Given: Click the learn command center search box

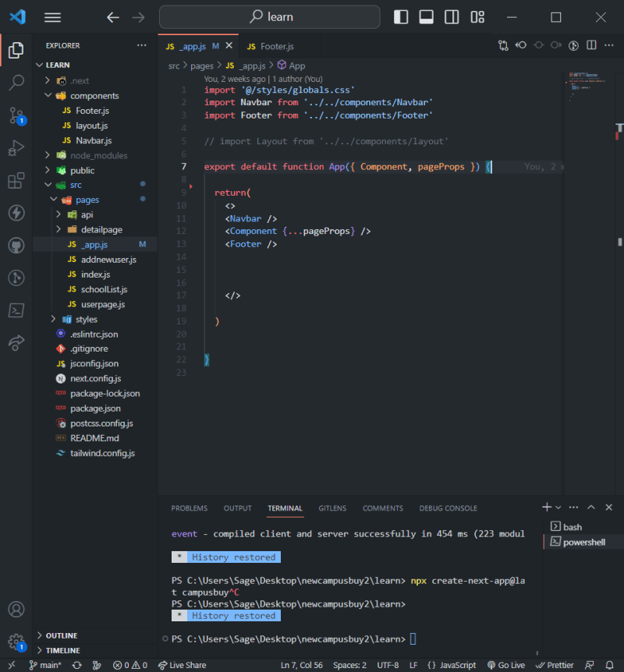Looking at the screenshot, I should click(269, 17).
